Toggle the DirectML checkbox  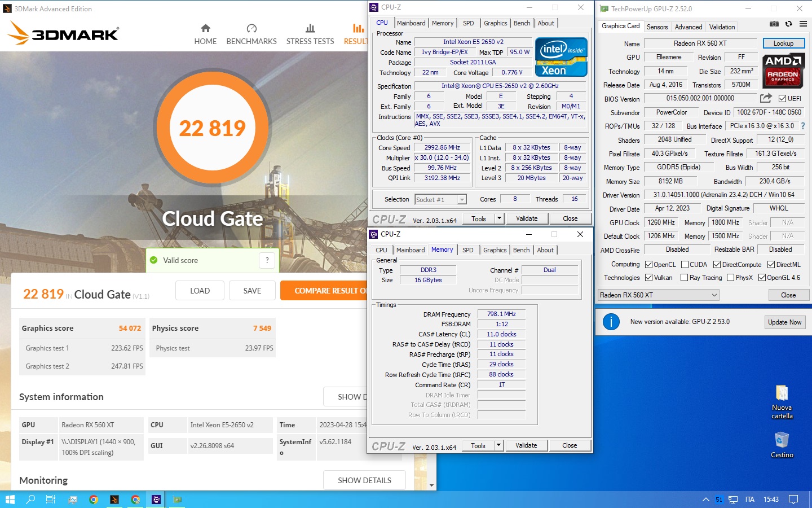(x=771, y=265)
